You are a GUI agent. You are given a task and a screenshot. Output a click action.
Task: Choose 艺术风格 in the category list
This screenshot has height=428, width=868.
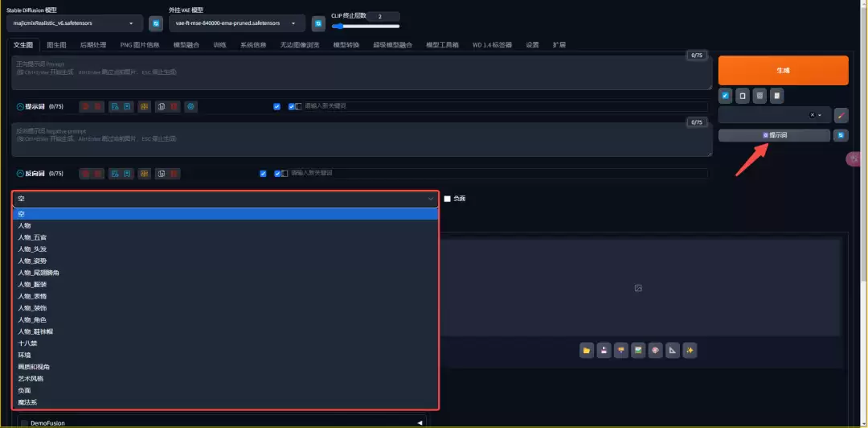click(31, 378)
